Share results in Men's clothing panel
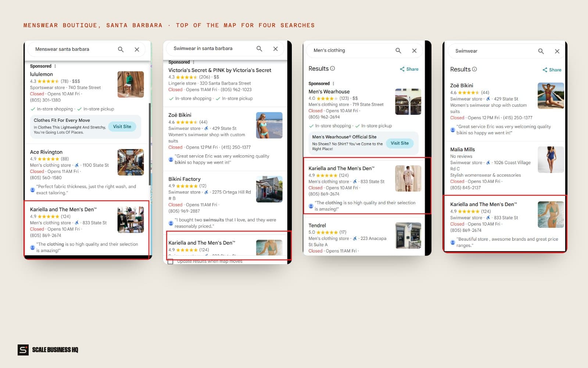This screenshot has width=588, height=368. (409, 69)
